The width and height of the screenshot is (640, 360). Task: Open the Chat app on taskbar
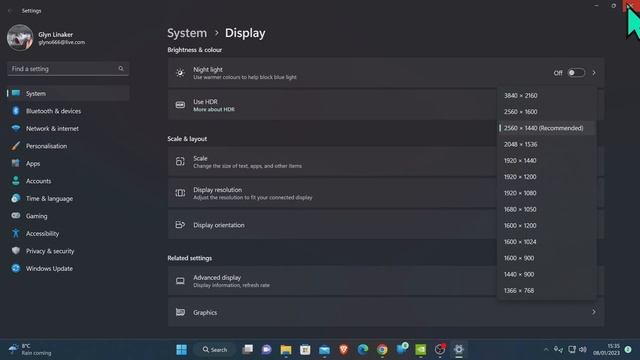(267, 349)
